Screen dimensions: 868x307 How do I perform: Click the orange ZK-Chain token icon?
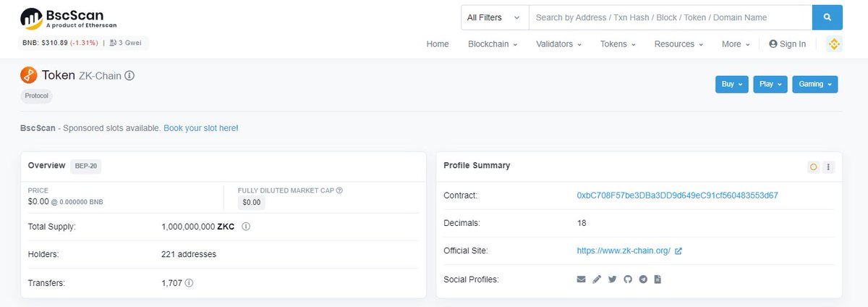pos(29,75)
